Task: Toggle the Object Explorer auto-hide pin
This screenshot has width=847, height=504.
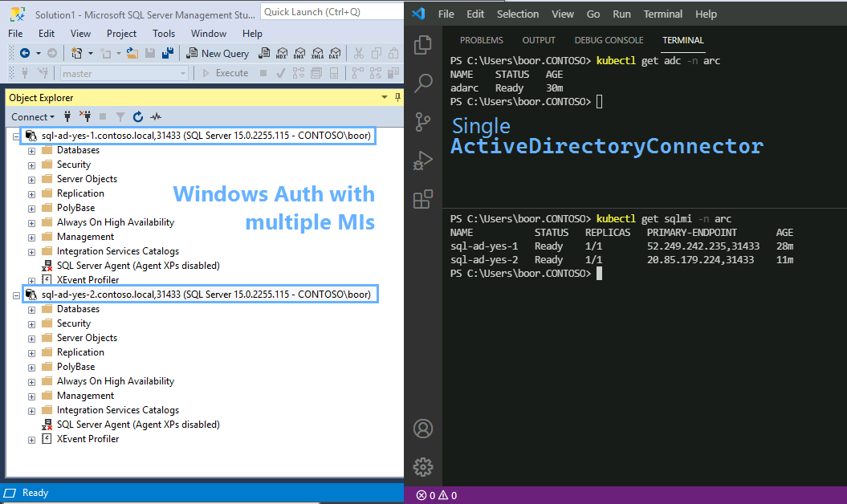Action: coord(397,97)
